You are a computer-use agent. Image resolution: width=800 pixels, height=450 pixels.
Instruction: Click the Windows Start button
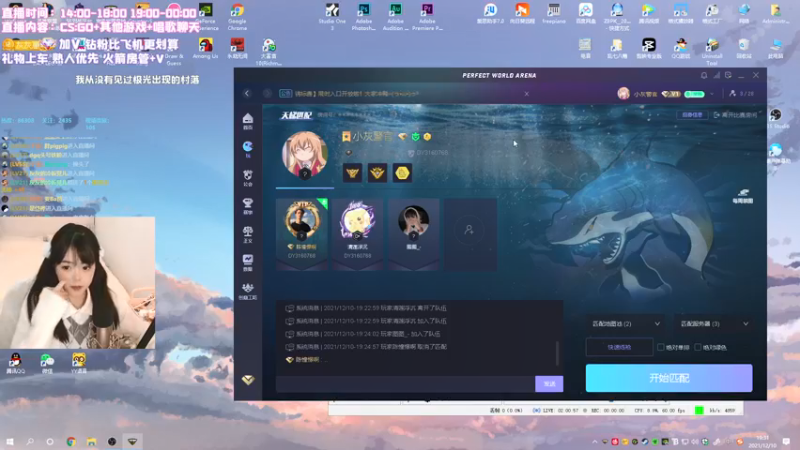pos(10,441)
